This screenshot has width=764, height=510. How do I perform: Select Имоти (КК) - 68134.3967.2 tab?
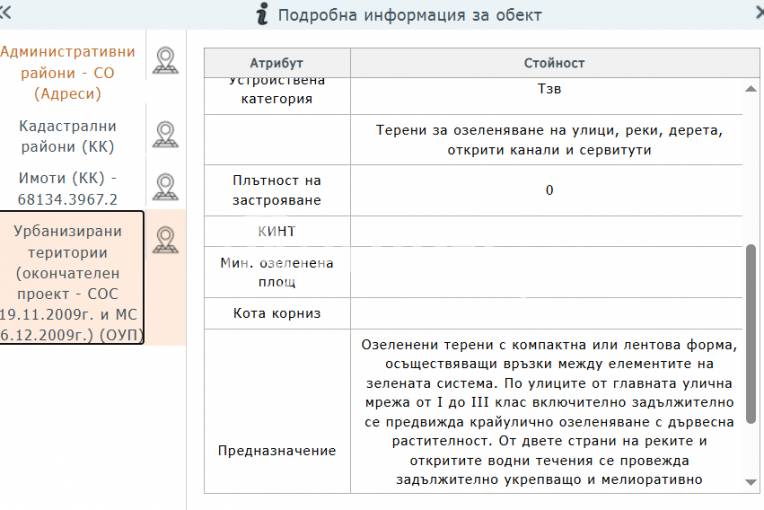68,189
